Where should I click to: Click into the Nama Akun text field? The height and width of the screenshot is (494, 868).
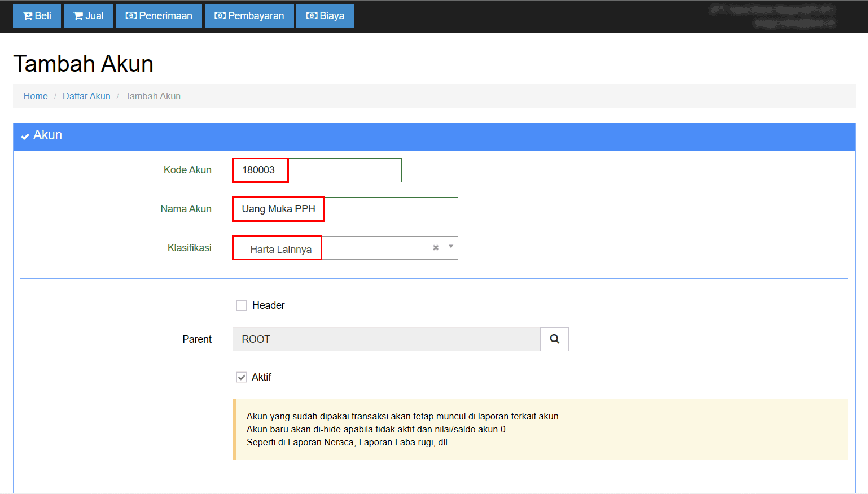[345, 209]
